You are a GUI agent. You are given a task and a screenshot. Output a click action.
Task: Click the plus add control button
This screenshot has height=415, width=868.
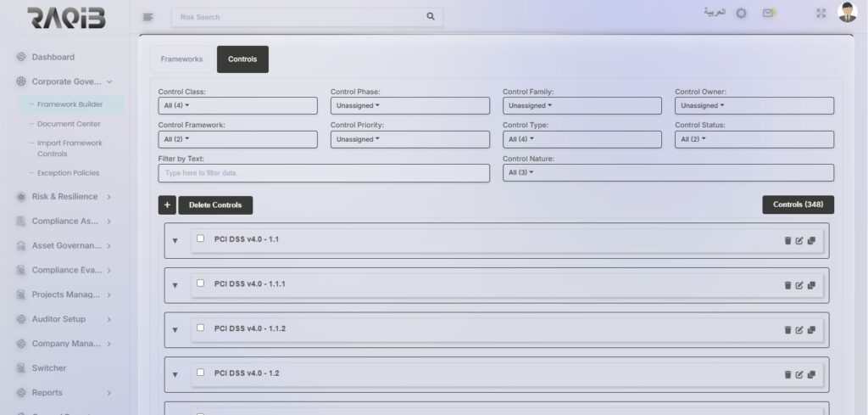pyautogui.click(x=167, y=205)
